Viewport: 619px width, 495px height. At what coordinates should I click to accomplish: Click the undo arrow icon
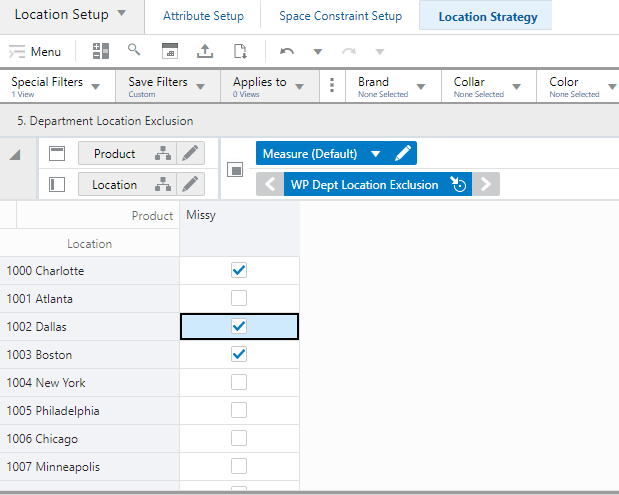coord(287,51)
